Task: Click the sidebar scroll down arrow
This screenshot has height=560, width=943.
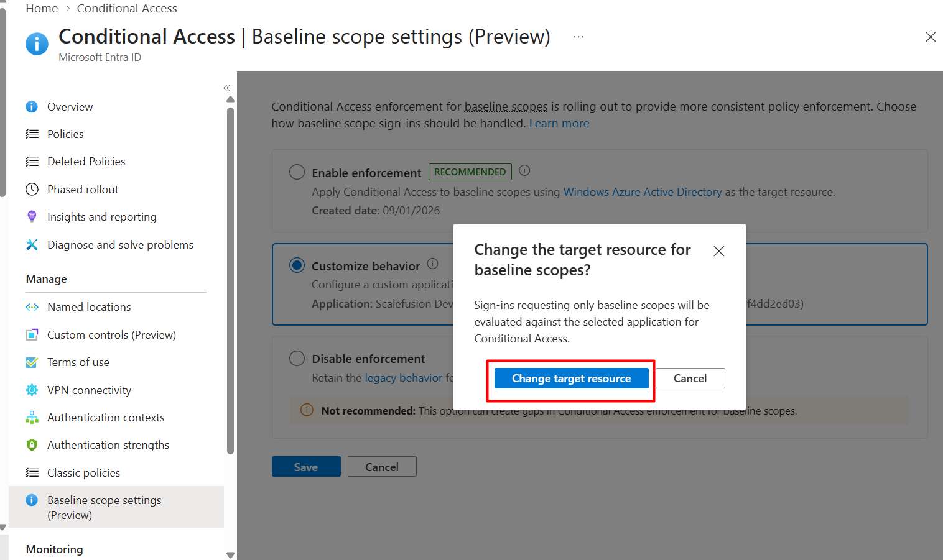Action: (231, 555)
